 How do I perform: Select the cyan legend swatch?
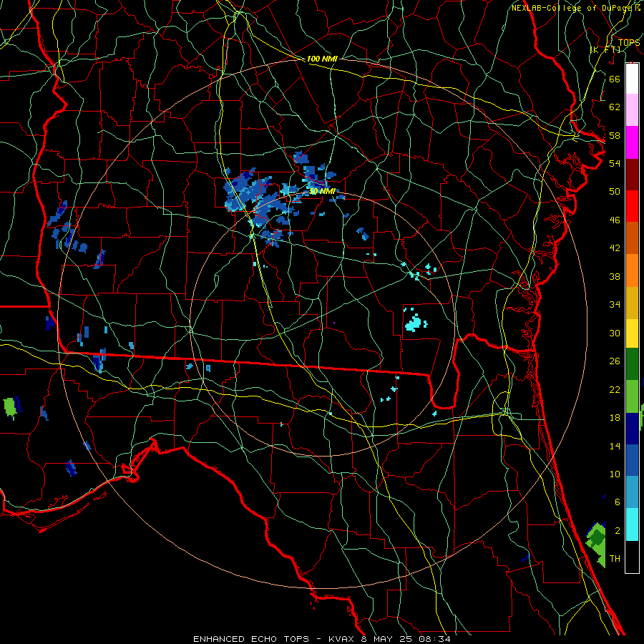click(x=632, y=525)
